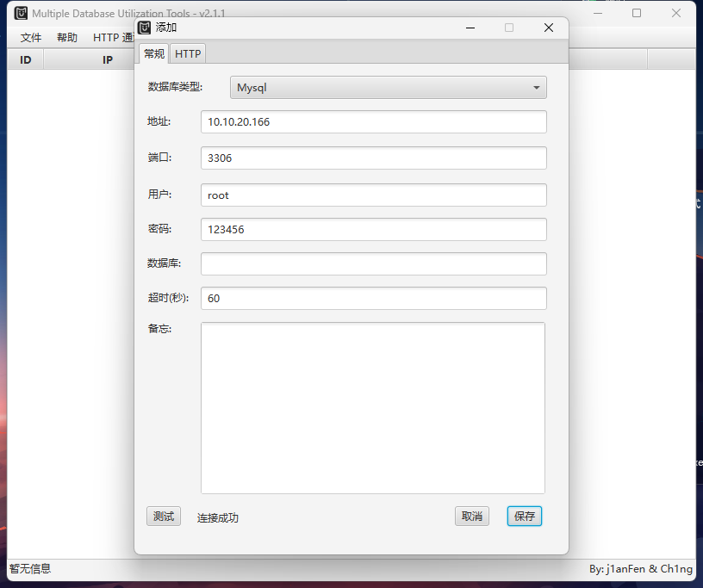
Task: Close the 添加 dialog
Action: 549,28
